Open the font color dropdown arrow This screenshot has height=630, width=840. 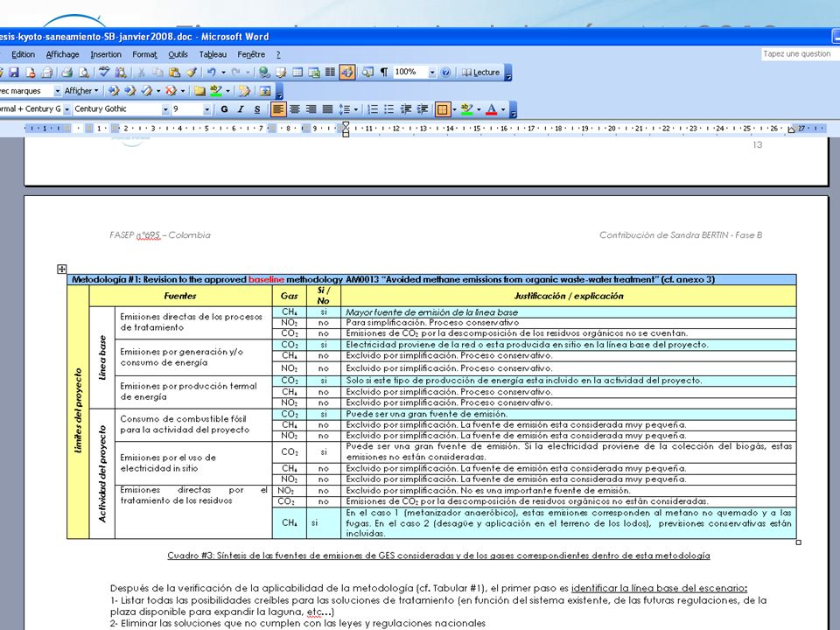[x=503, y=109]
